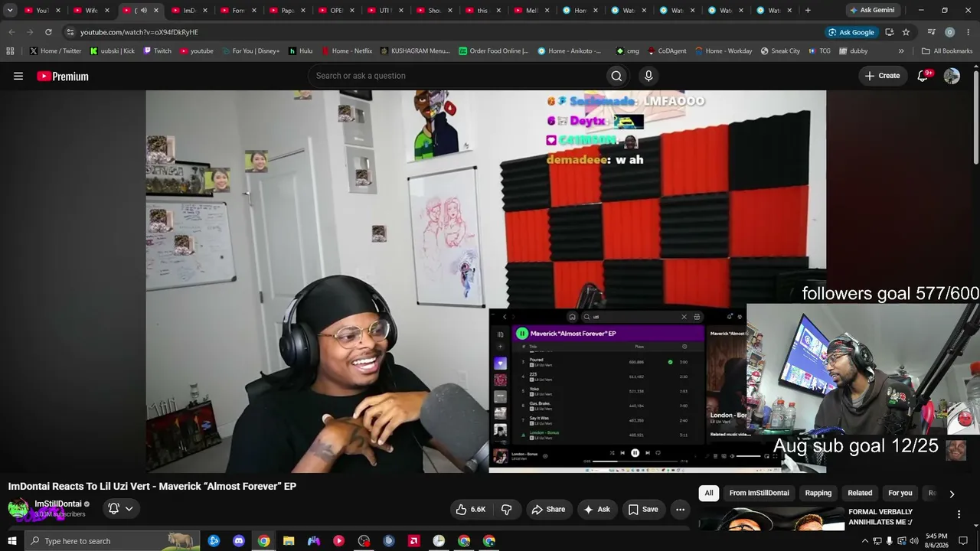Click Ask Google in the address bar

(851, 32)
